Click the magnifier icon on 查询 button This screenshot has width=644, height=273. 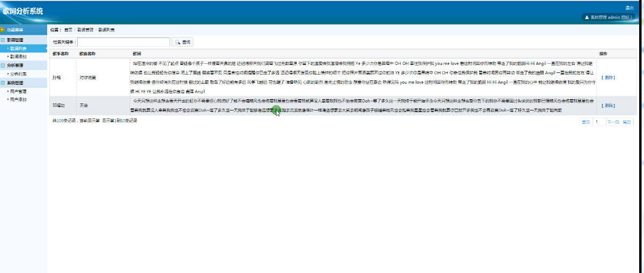(x=177, y=42)
